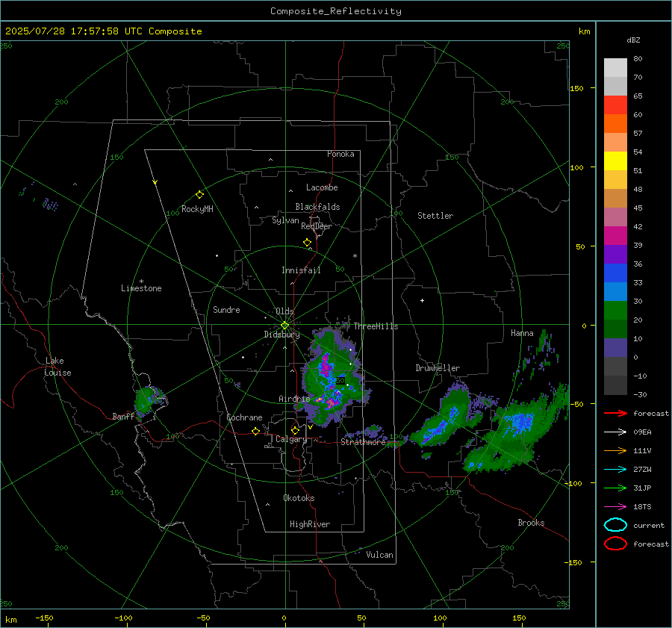672x628 pixels.
Task: Click the Okotoks label
Action: (x=299, y=498)
